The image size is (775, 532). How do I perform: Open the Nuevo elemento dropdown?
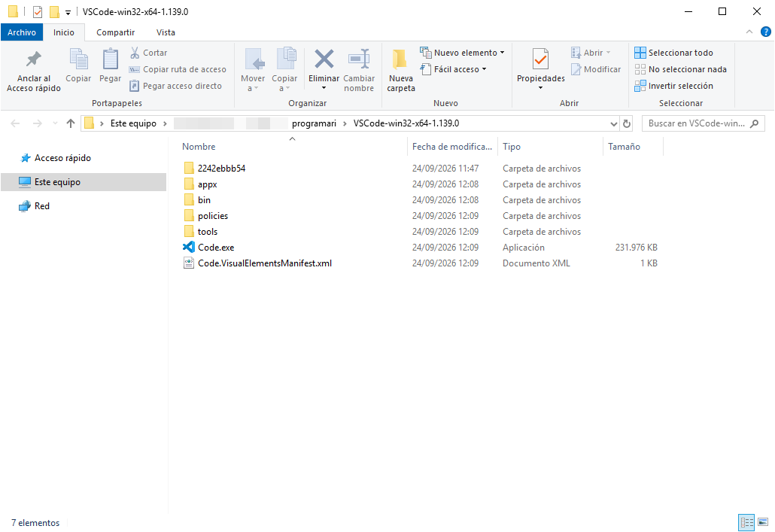[x=462, y=53]
